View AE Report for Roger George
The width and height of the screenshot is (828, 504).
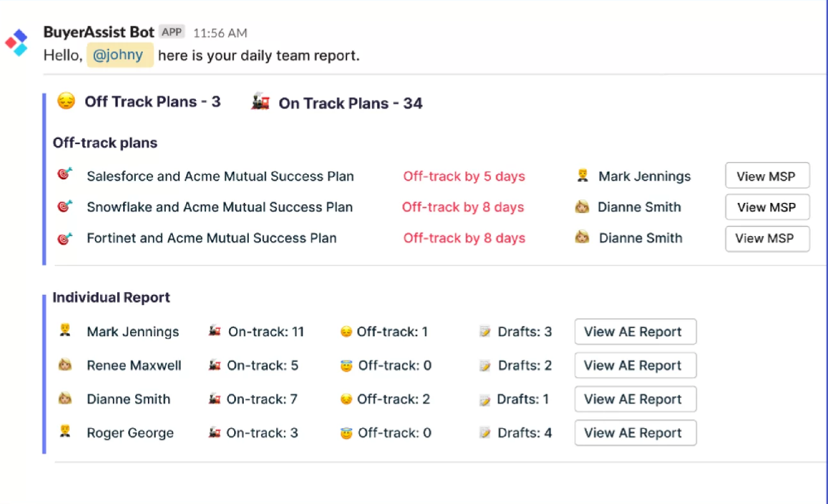tap(635, 433)
